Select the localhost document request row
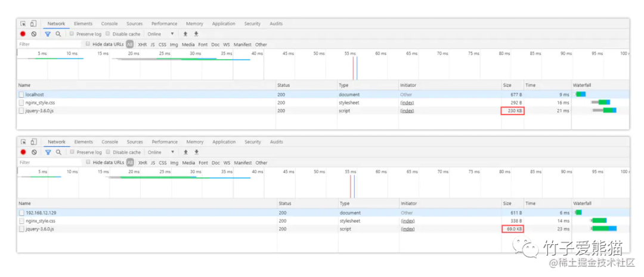Viewport: 644px width, 277px height. point(323,94)
